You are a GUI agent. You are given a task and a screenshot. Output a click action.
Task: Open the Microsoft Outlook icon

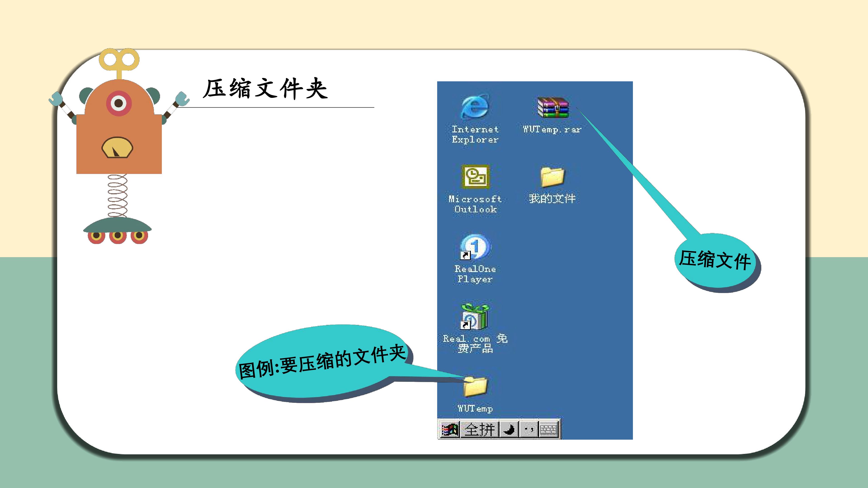[x=475, y=176]
